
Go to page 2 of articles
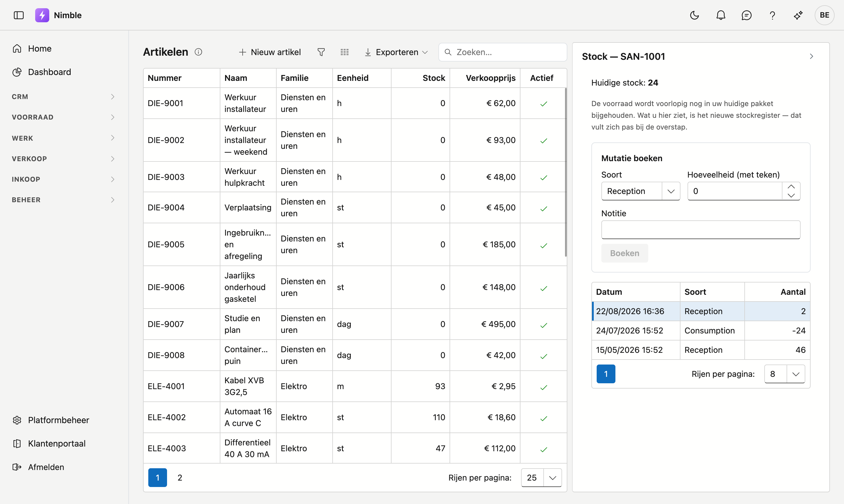[x=180, y=478]
